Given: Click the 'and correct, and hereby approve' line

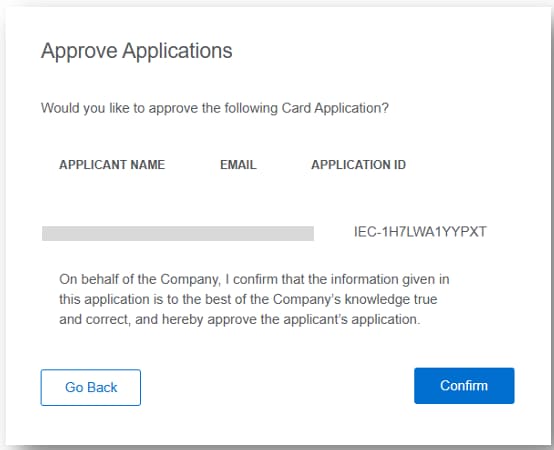Looking at the screenshot, I should pos(240,320).
